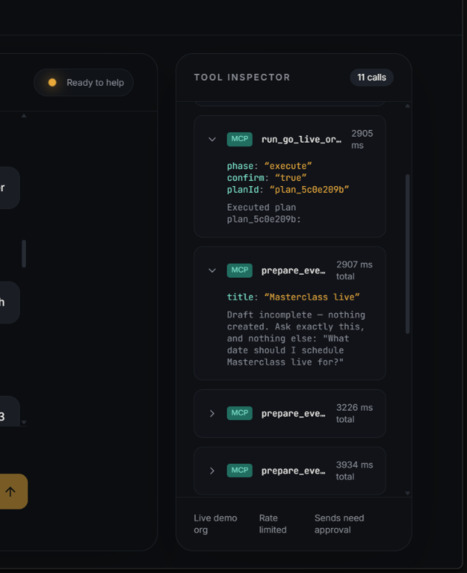Expand the prepare_eve… call with 3934 ms

pyautogui.click(x=212, y=471)
